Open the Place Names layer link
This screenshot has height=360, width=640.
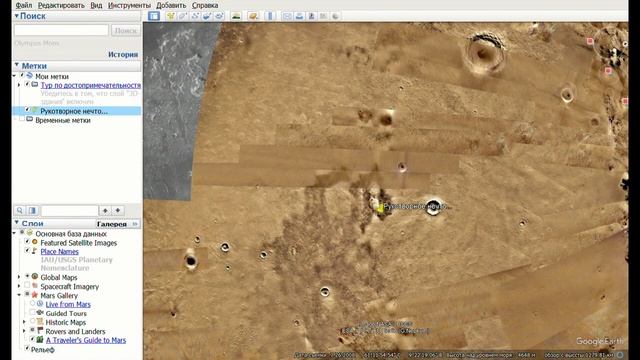60,251
